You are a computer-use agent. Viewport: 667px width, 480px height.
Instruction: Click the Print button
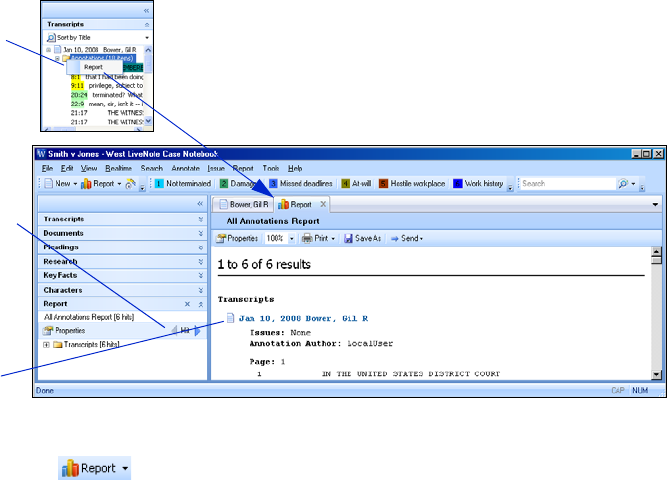315,238
